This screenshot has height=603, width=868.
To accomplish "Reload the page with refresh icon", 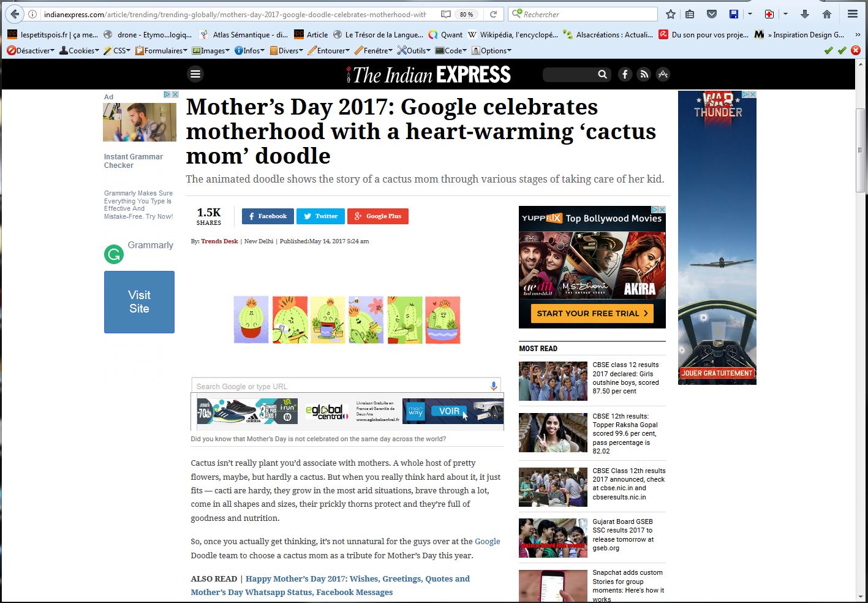I will pos(493,14).
